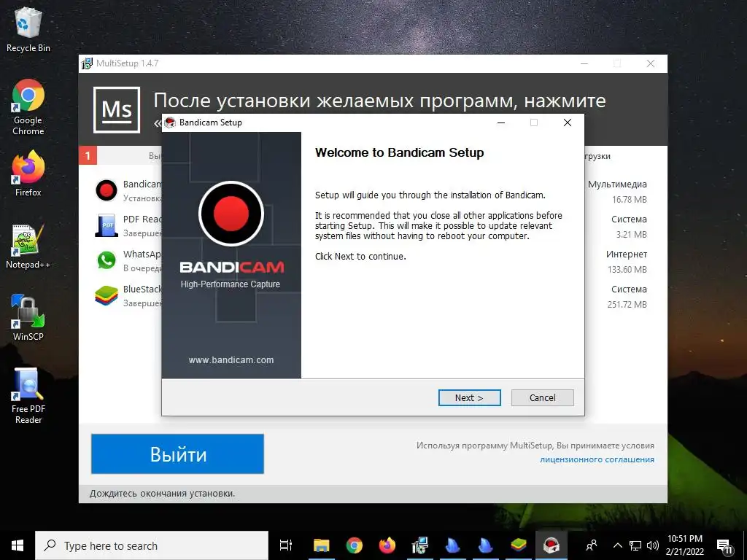Click the Интернет category text
The width and height of the screenshot is (747, 560).
[626, 254]
